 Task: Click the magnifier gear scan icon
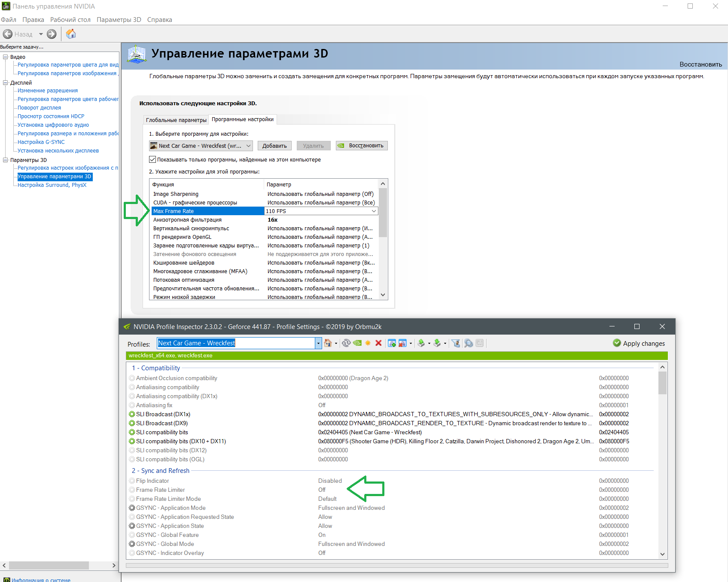469,343
